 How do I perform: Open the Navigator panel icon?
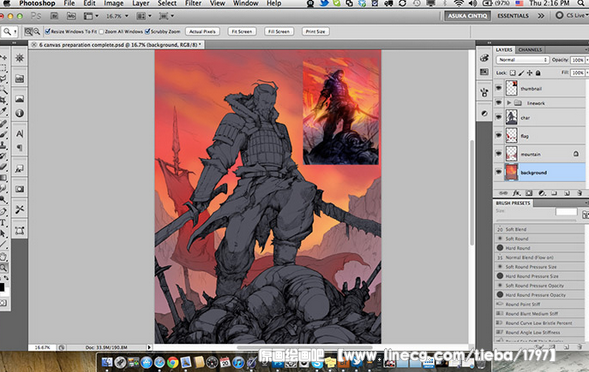pos(20,58)
